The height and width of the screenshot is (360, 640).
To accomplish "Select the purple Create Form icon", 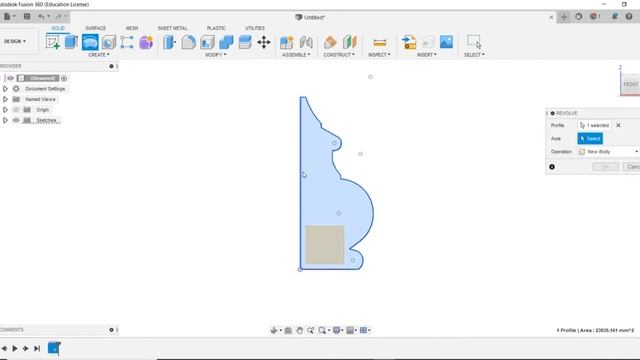I will [x=146, y=42].
